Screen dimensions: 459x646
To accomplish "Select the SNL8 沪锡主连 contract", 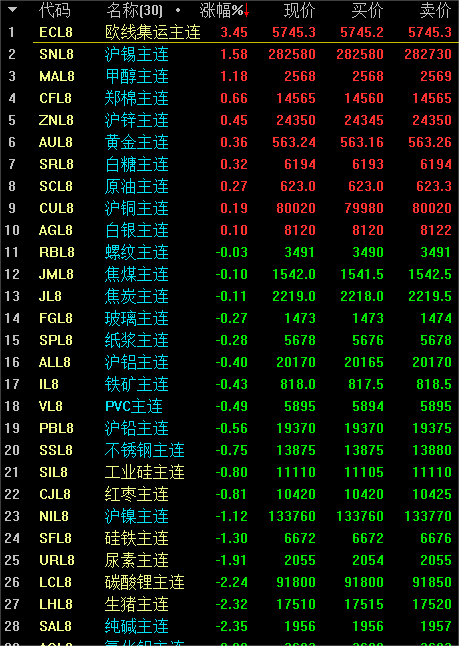I will click(230, 54).
